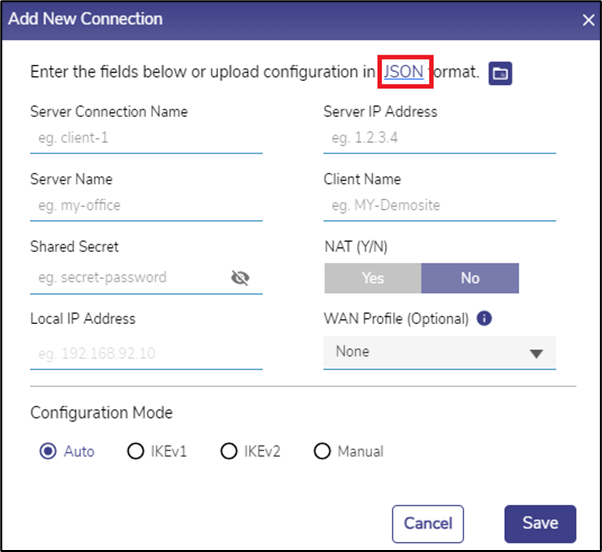Image resolution: width=602 pixels, height=552 pixels.
Task: Open the JSON format link
Action: point(403,72)
